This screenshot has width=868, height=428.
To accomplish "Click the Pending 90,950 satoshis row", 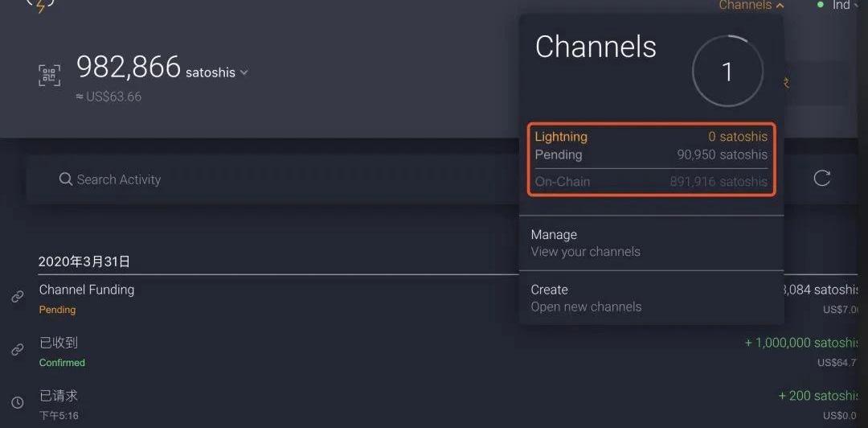I will pyautogui.click(x=651, y=154).
